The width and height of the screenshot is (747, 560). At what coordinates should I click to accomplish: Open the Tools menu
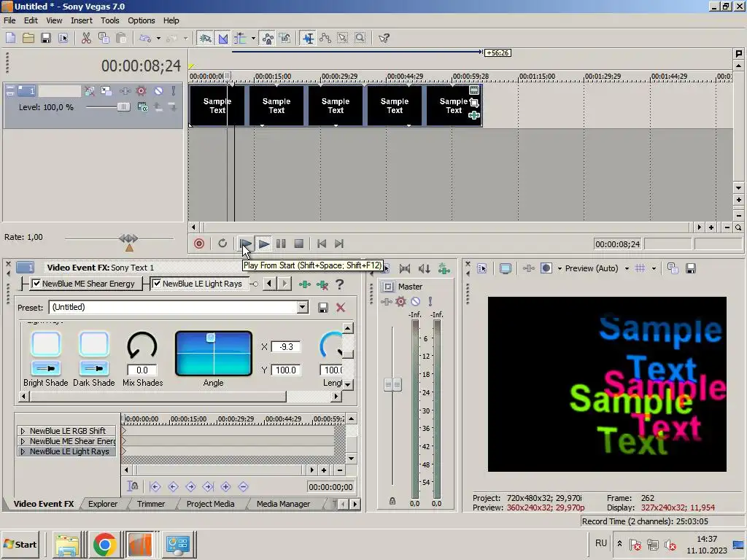pos(109,20)
